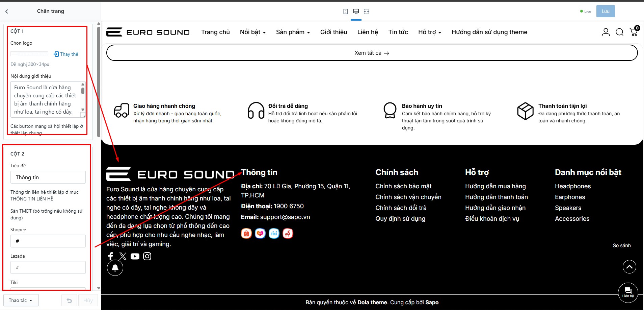Image resolution: width=644 pixels, height=310 pixels.
Task: Click the undo arrow button
Action: 69,300
